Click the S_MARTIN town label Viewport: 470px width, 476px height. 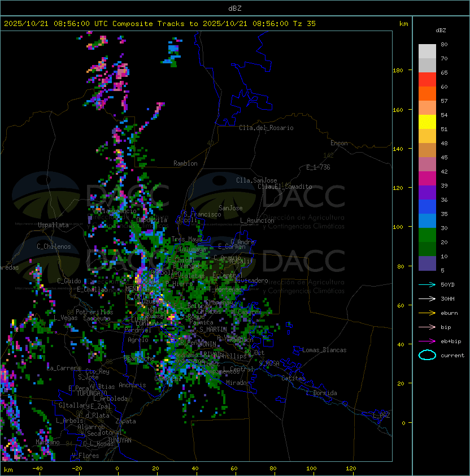213,330
